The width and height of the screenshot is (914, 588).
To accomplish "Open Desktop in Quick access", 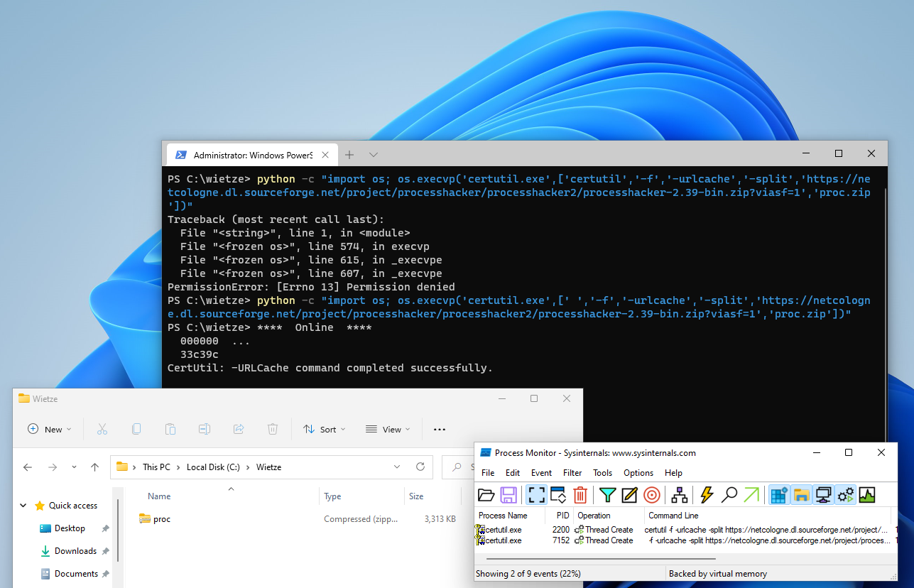I will [70, 528].
